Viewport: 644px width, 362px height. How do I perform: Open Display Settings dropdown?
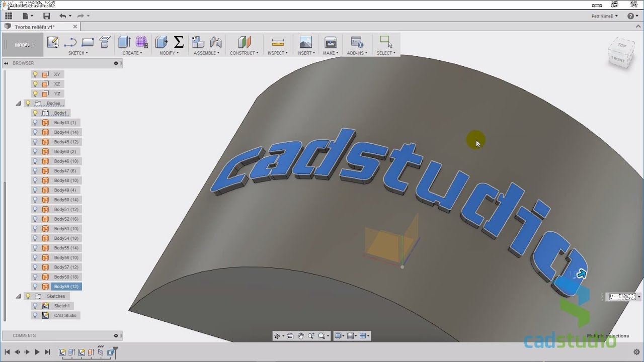point(340,336)
